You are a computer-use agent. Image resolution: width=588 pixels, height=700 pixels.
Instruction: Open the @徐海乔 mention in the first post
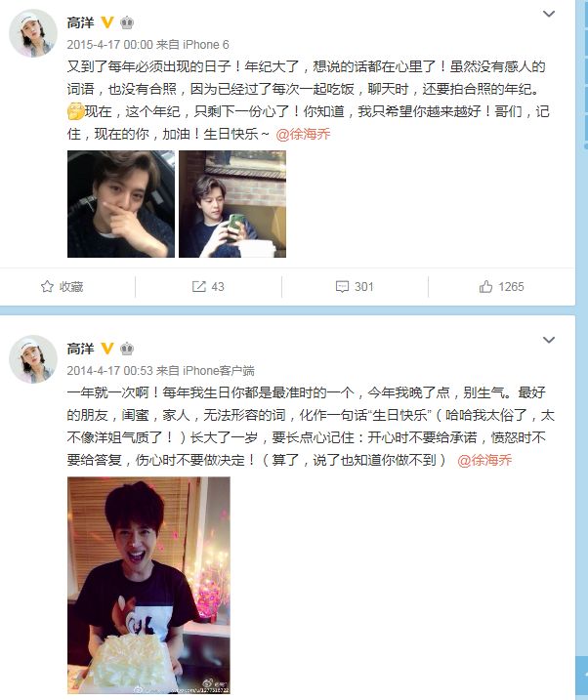click(x=303, y=134)
